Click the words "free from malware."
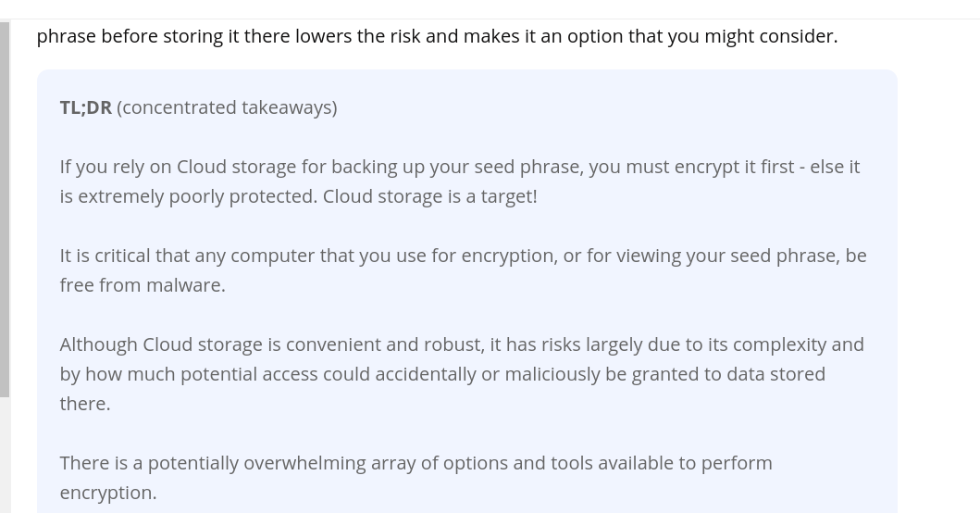Viewport: 980px width, 513px height. pos(143,285)
